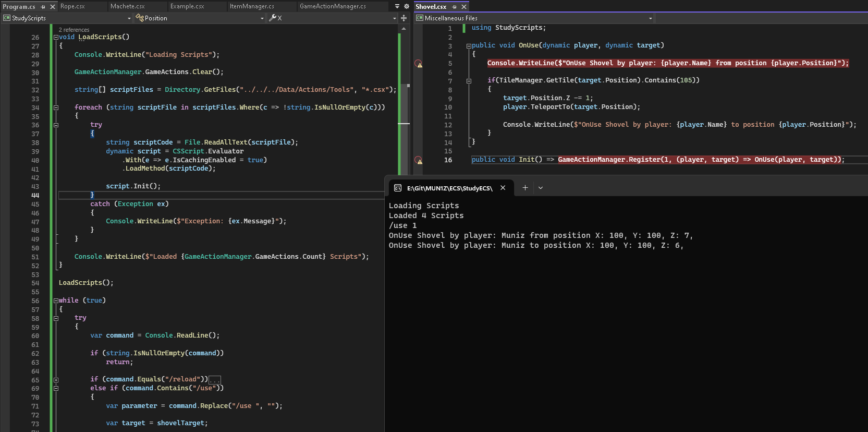The width and height of the screenshot is (868, 432).
Task: Click the wrench icon beside X
Action: click(x=273, y=18)
